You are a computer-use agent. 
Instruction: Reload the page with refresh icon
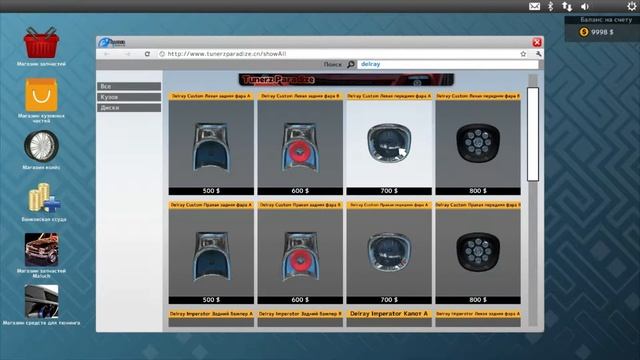[x=147, y=54]
